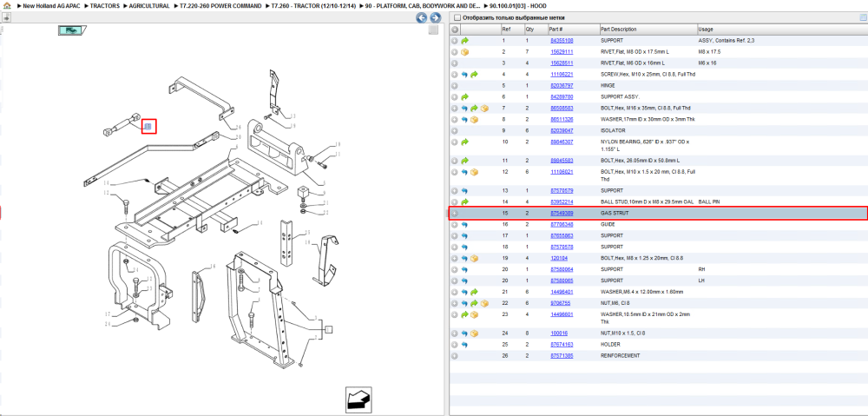
Task: Go to the home page icon
Action: coord(7,5)
